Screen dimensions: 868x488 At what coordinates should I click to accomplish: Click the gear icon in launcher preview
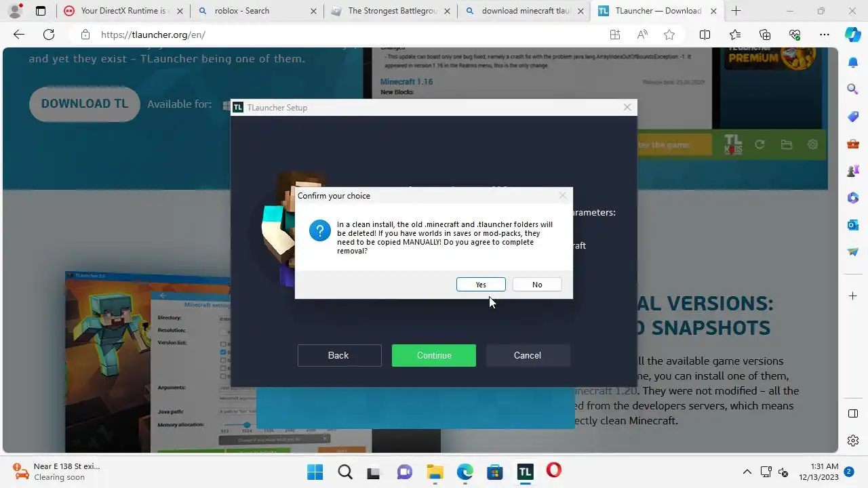coord(812,144)
